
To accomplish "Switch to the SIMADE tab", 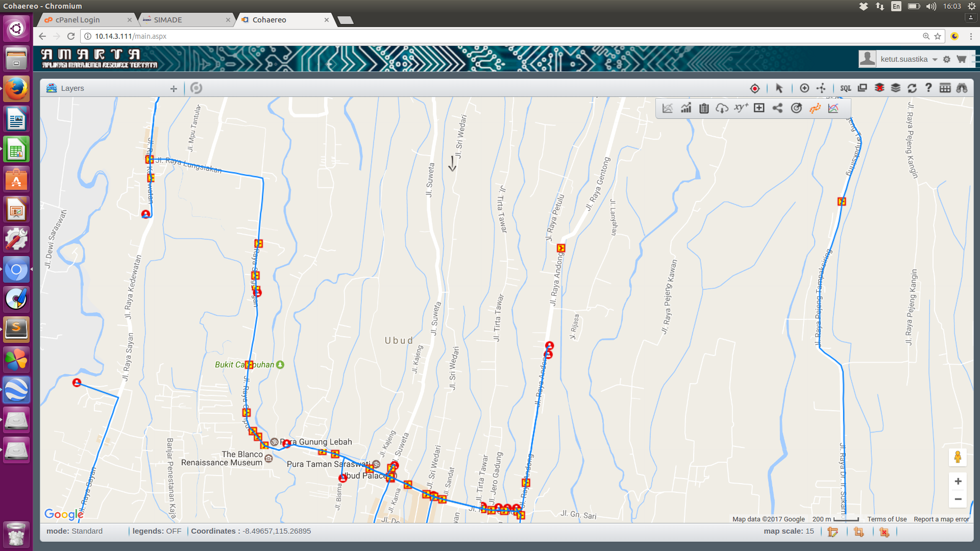I will click(168, 20).
